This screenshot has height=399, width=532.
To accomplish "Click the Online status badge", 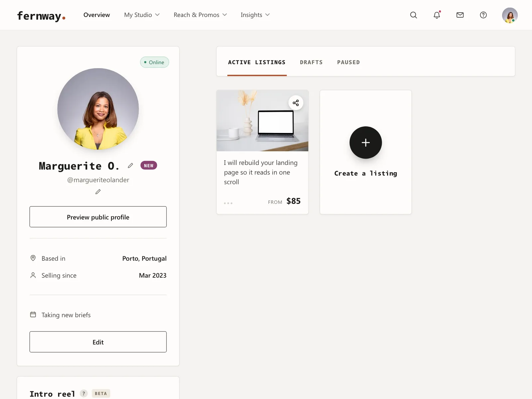I will coord(155,62).
